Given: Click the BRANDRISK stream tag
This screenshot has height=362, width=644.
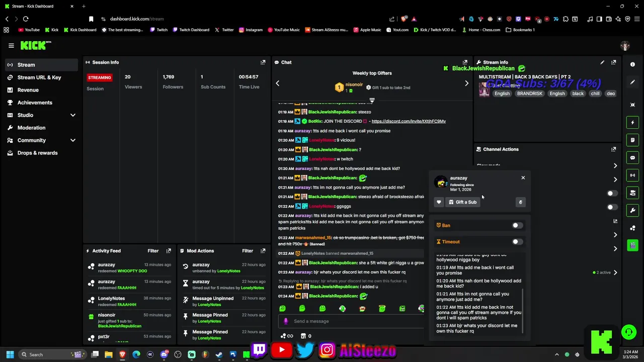Looking at the screenshot, I should 529,94.
